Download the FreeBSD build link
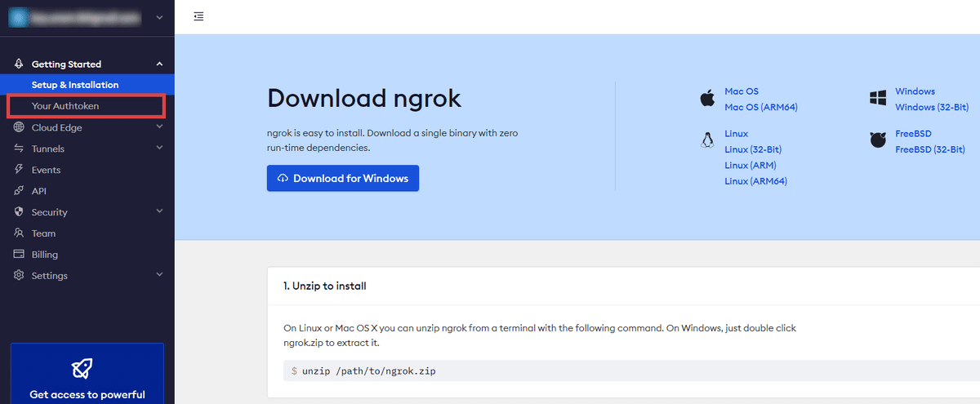 point(914,134)
